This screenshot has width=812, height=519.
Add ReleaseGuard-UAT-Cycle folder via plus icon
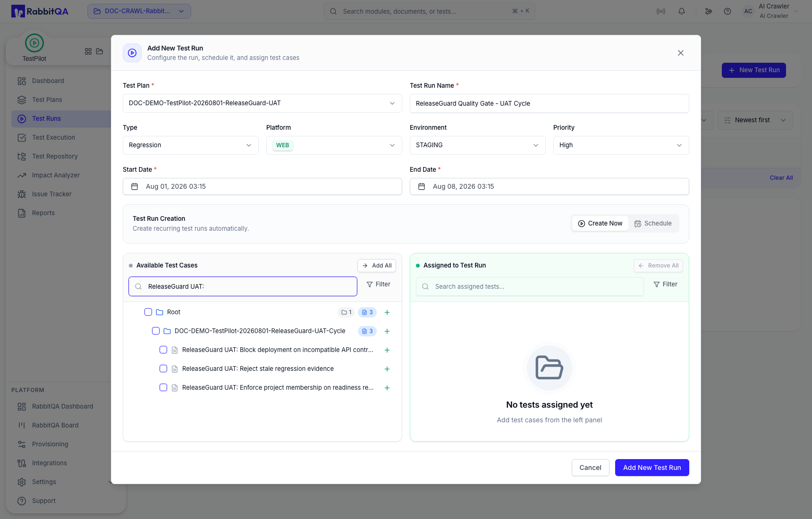pos(387,331)
